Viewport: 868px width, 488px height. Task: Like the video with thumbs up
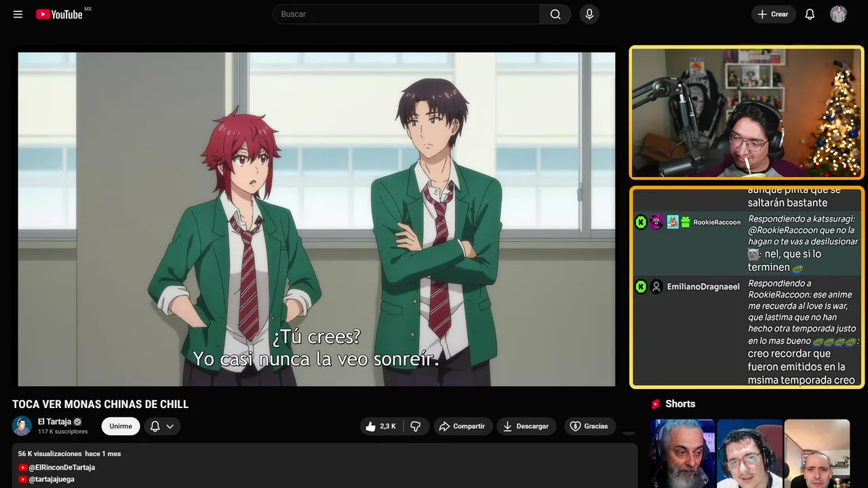point(380,426)
